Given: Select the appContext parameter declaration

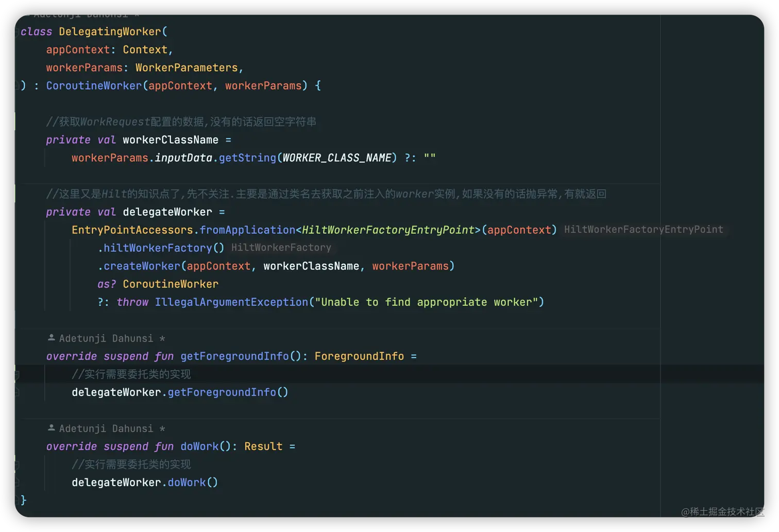Looking at the screenshot, I should click(x=78, y=49).
